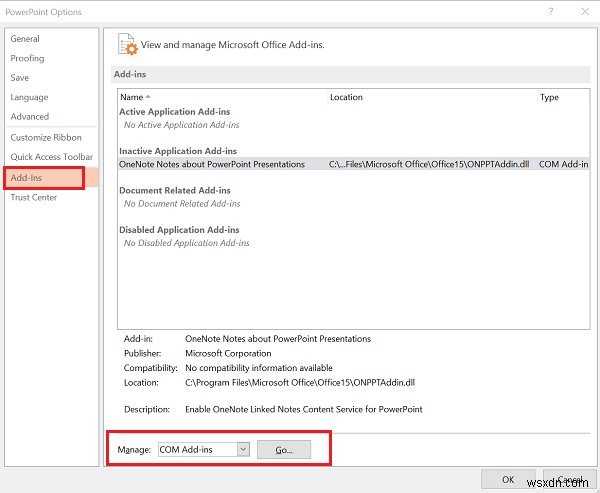
Task: Open the General options category
Action: 25,39
